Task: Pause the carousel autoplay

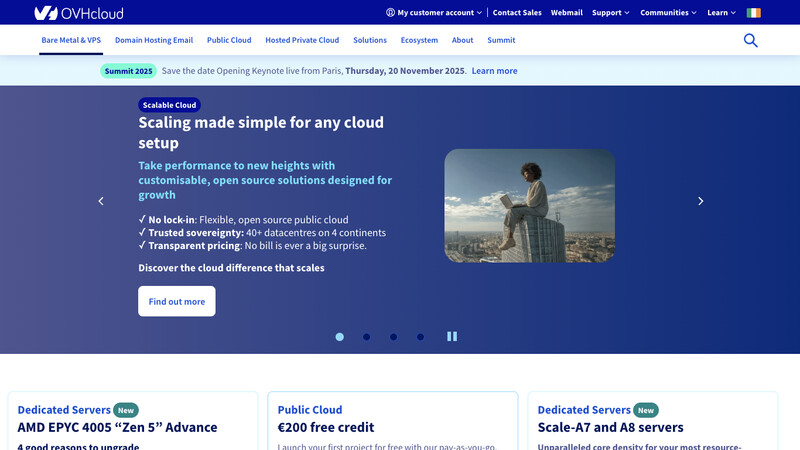Action: pyautogui.click(x=452, y=337)
